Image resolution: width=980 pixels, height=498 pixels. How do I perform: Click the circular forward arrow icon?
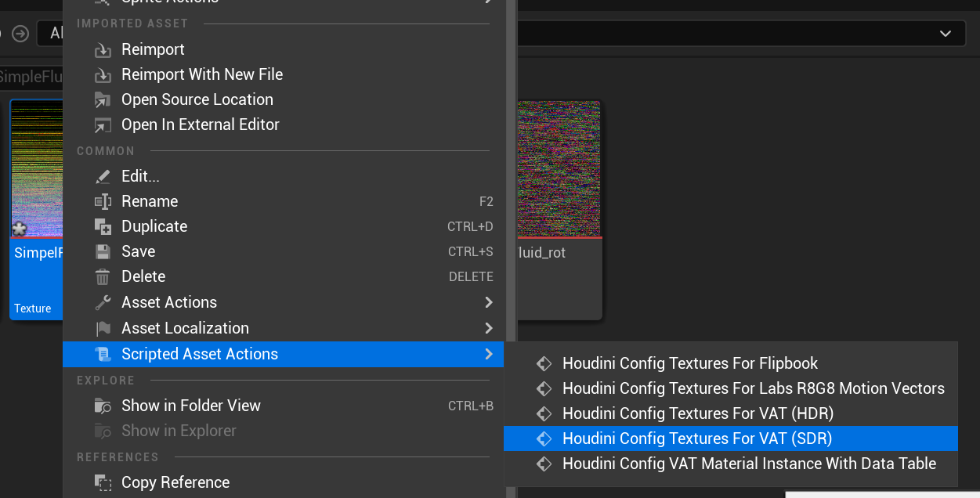[20, 34]
